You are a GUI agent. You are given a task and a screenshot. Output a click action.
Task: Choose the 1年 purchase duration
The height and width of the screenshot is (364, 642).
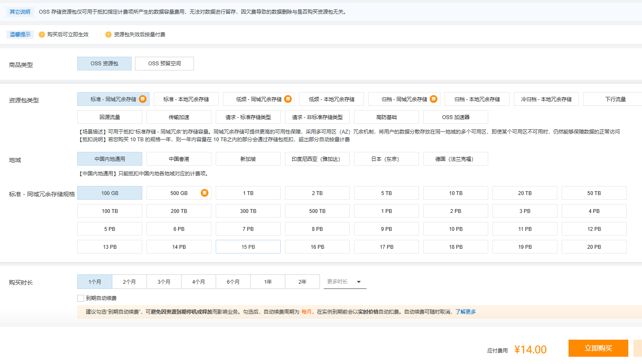pyautogui.click(x=267, y=282)
